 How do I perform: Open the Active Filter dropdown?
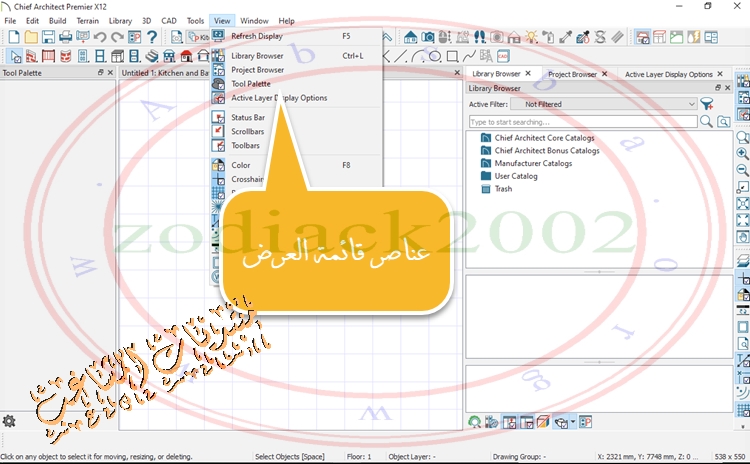tap(604, 104)
